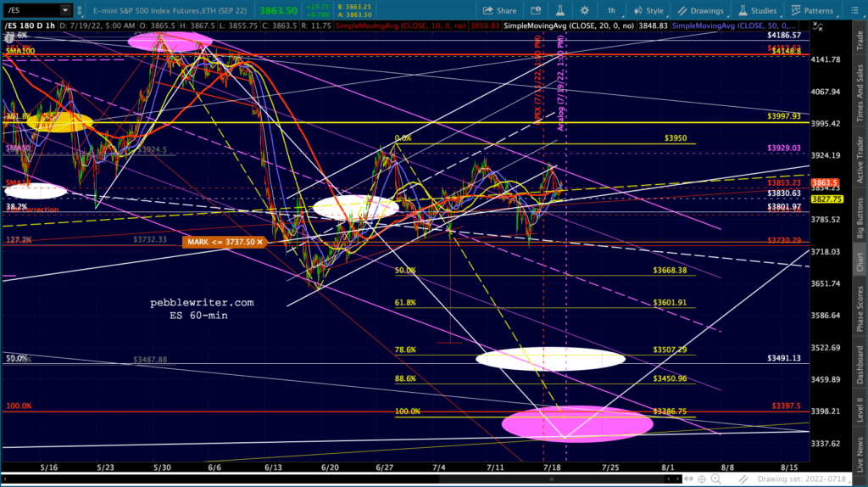The height and width of the screenshot is (487, 868).
Task: Click the $3668.38 Fibonacci 50.0% label
Action: click(x=670, y=271)
